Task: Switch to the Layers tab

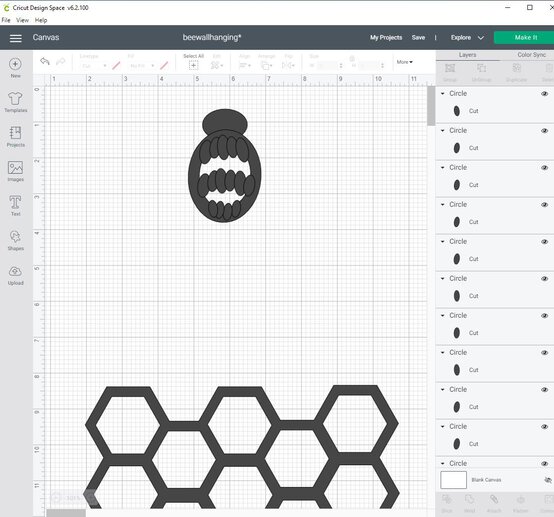Action: coord(467,55)
